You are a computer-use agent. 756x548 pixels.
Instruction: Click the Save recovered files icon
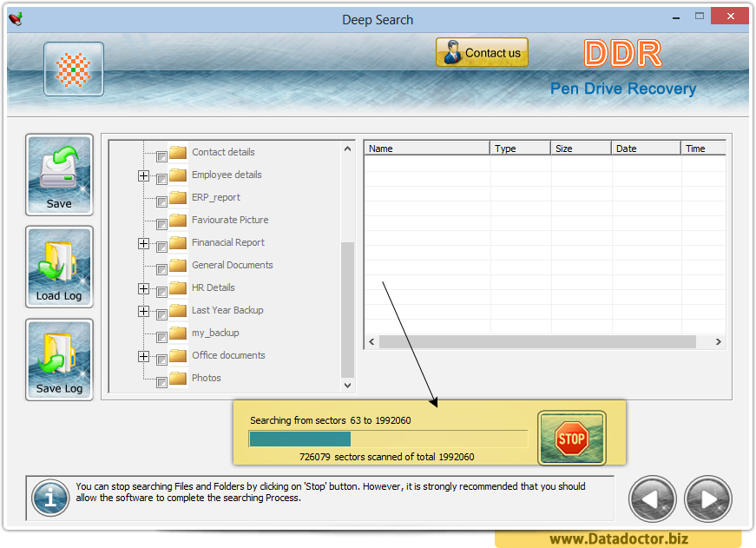tap(58, 174)
